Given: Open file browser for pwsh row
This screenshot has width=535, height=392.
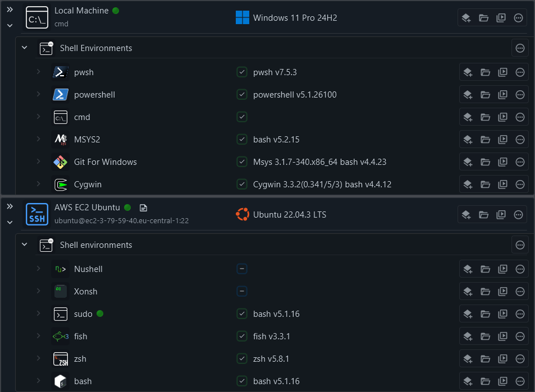Looking at the screenshot, I should [x=485, y=72].
